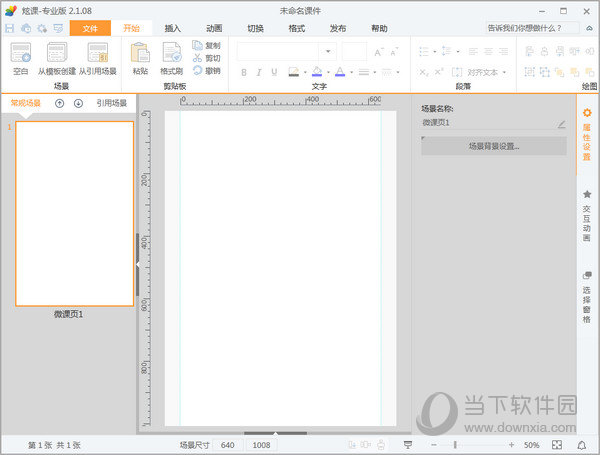Select scene thumbnail 微课页1

click(x=75, y=214)
